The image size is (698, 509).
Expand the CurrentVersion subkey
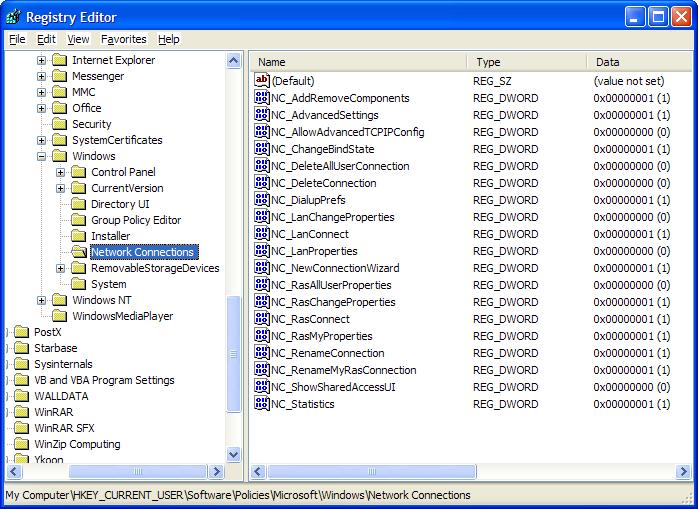61,188
